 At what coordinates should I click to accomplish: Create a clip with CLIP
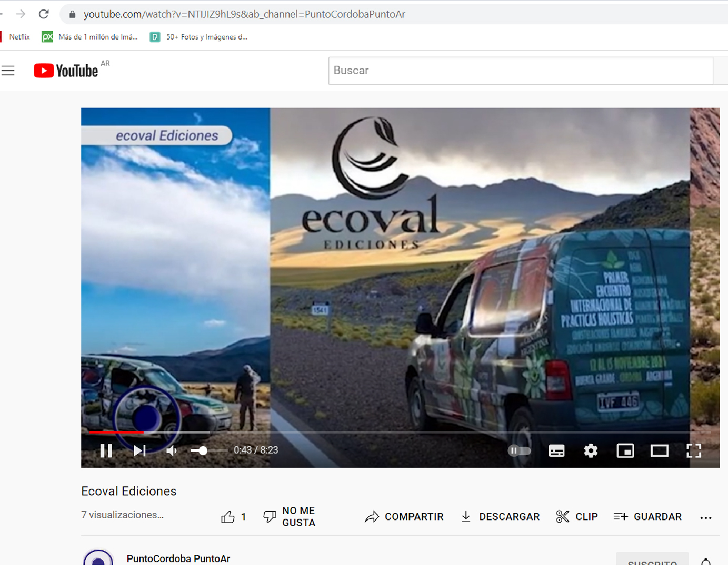[x=577, y=516]
